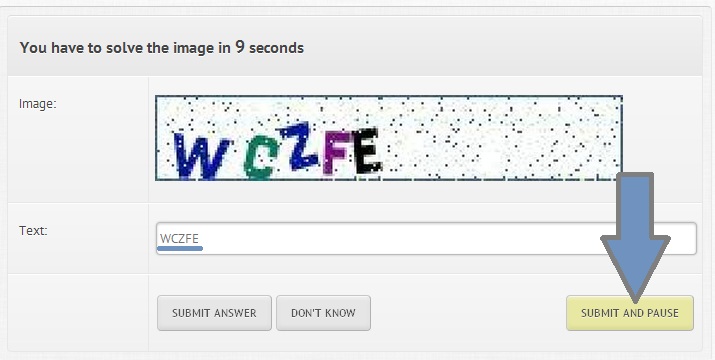The image size is (715, 360).
Task: Hit the yellow Submit and Pause button
Action: tap(630, 313)
